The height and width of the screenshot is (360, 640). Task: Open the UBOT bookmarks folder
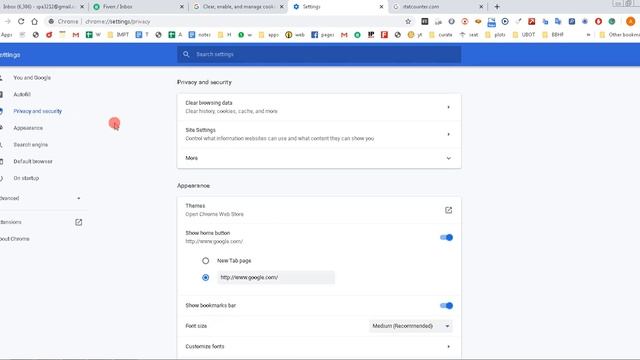[x=524, y=35]
